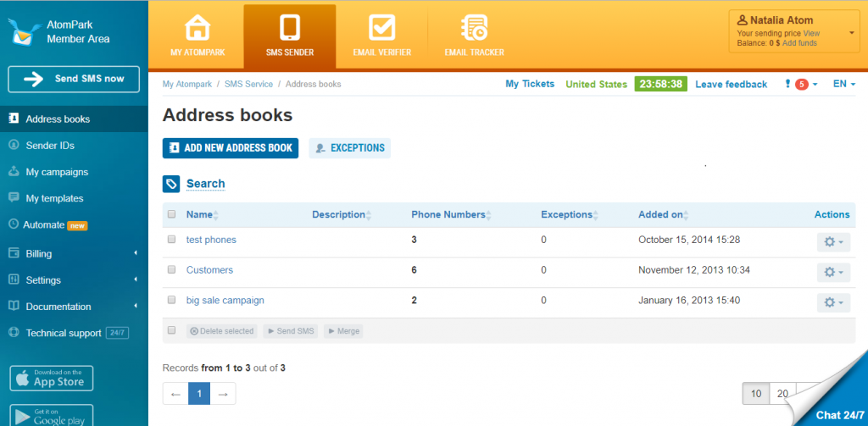Open the My Atompark home tab

coord(196,36)
